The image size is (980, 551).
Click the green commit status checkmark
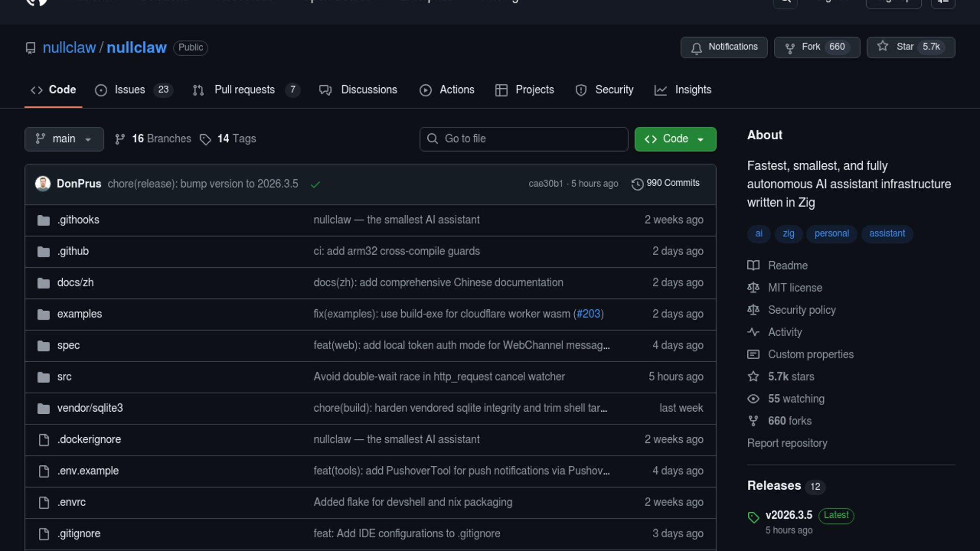click(315, 184)
